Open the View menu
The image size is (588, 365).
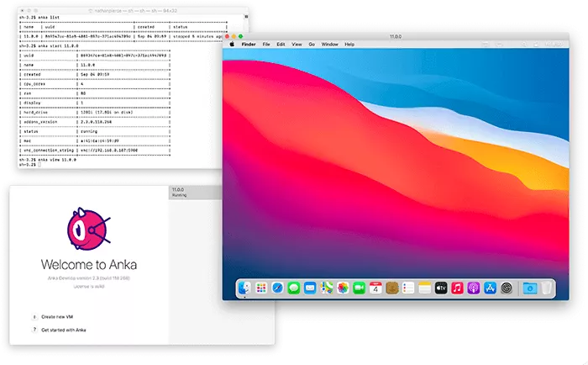click(x=297, y=45)
